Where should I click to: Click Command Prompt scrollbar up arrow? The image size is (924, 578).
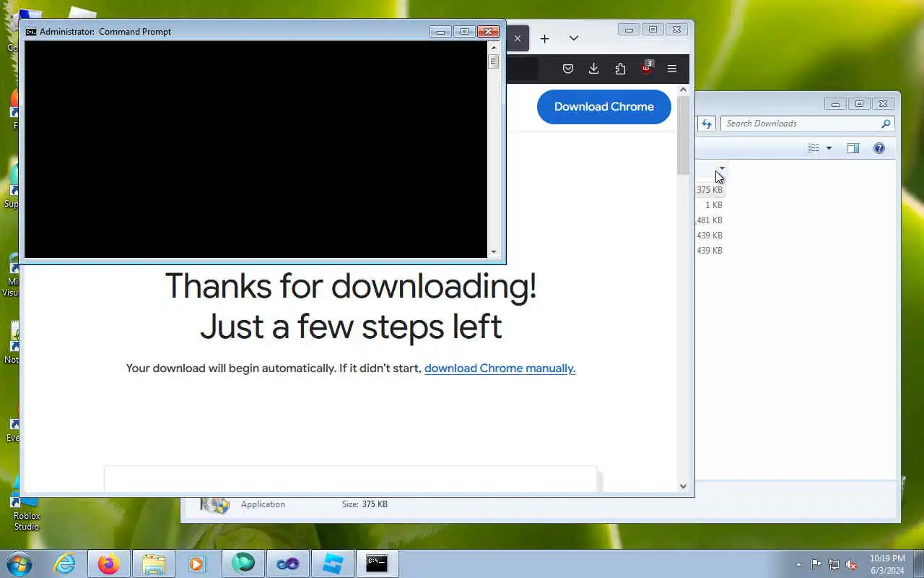(x=494, y=46)
